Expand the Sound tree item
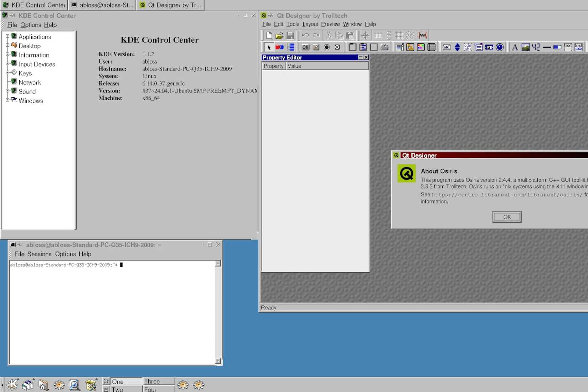Image resolution: width=588 pixels, height=392 pixels. [x=8, y=91]
